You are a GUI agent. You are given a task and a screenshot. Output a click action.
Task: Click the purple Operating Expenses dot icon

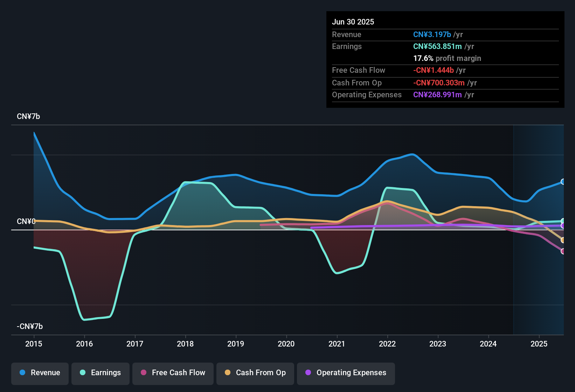tap(308, 373)
